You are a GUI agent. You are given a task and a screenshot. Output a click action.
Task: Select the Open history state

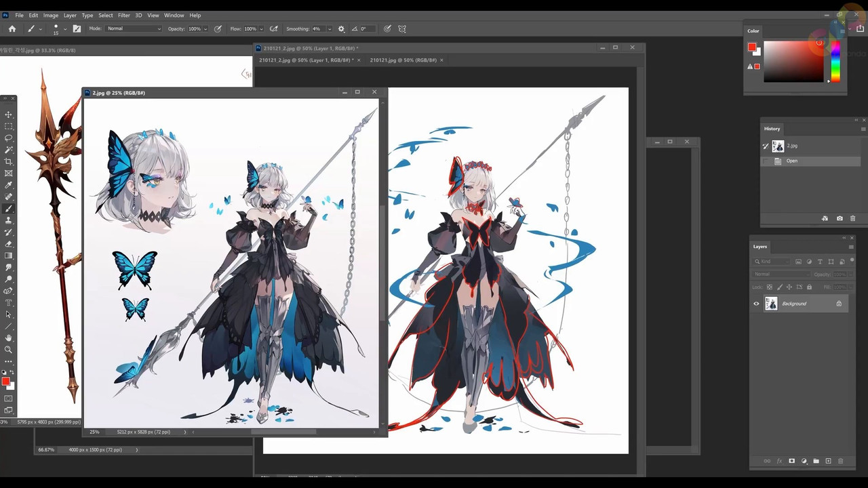[812, 161]
